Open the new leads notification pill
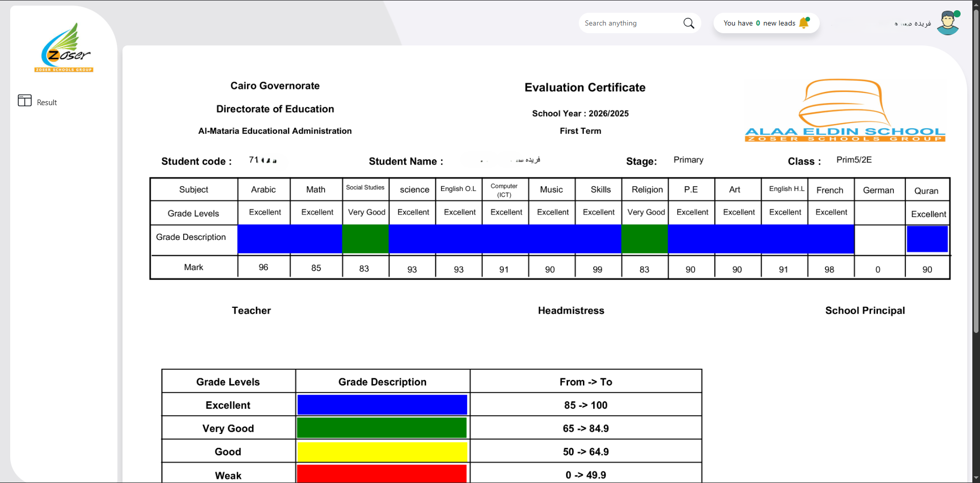Screen dimensions: 980x483 click(759, 23)
